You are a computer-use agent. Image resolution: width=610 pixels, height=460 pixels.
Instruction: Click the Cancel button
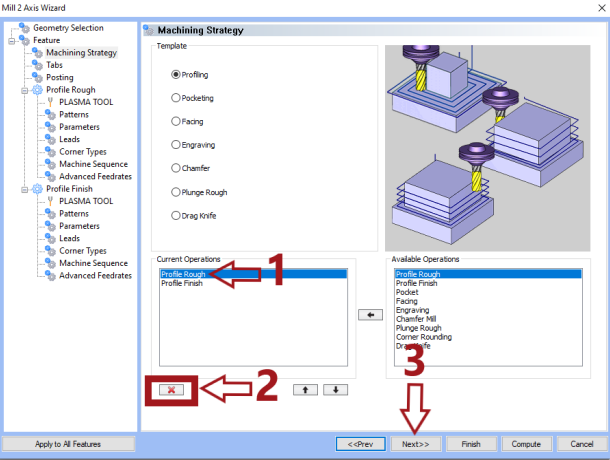tap(582, 444)
